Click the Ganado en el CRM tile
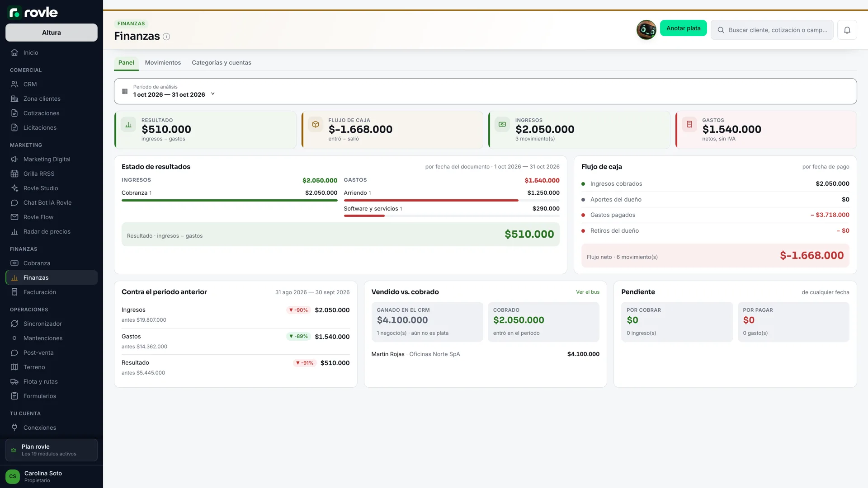This screenshot has height=488, width=868. (427, 322)
